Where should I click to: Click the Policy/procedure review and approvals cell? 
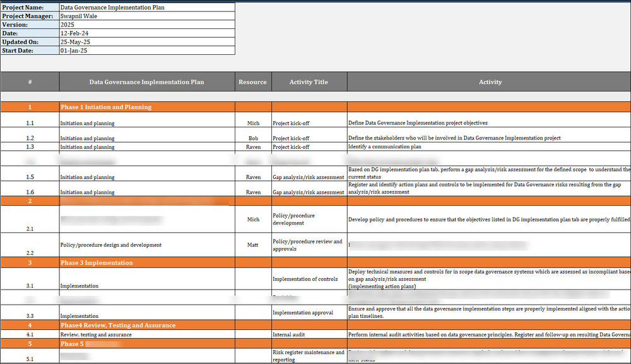click(309, 245)
